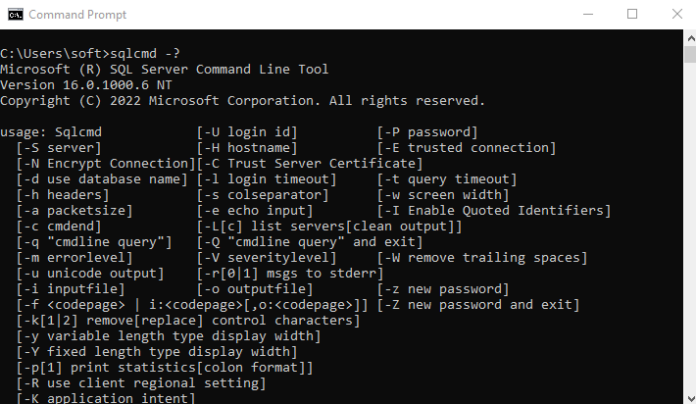Click the Command Prompt title bar icon
The image size is (696, 404).
(14, 15)
